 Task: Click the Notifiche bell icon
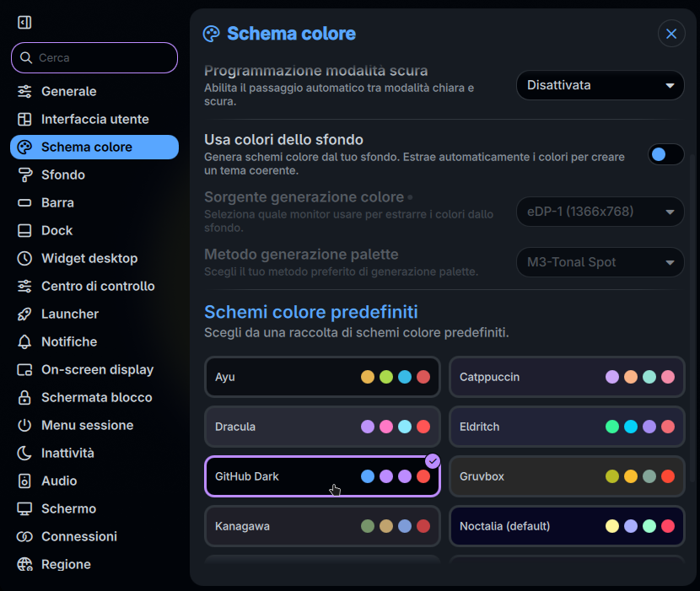(x=24, y=342)
